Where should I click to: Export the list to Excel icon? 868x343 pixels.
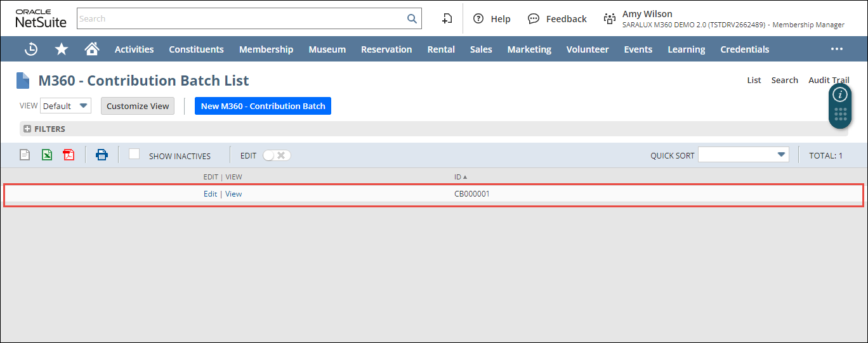tap(47, 155)
